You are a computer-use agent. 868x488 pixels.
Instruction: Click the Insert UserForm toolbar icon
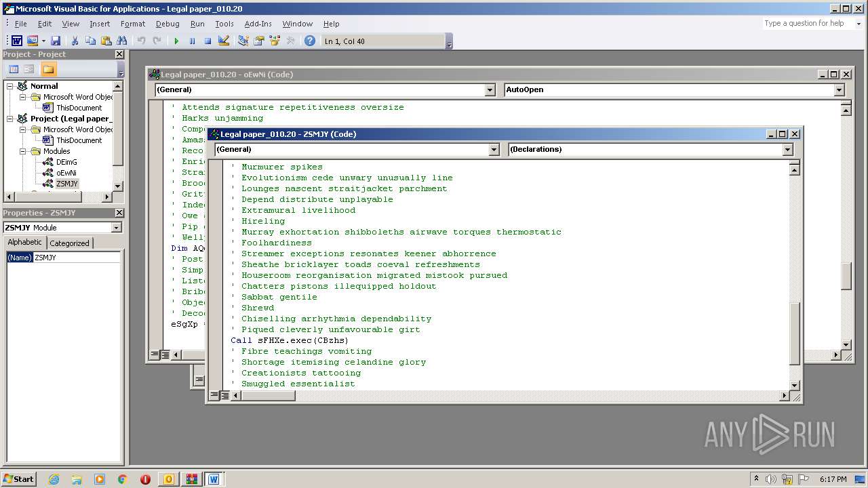(x=32, y=41)
